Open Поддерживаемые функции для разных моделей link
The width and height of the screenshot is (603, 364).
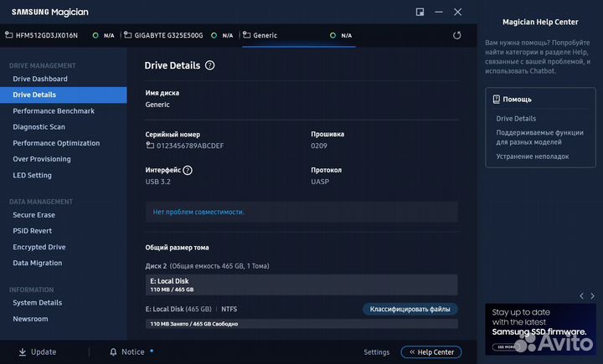click(x=539, y=137)
